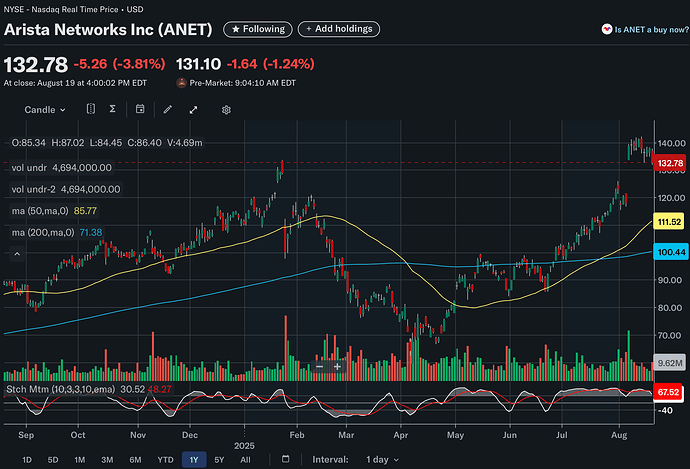Click the pre-market status icon
This screenshot has height=469, width=690.
[x=181, y=83]
